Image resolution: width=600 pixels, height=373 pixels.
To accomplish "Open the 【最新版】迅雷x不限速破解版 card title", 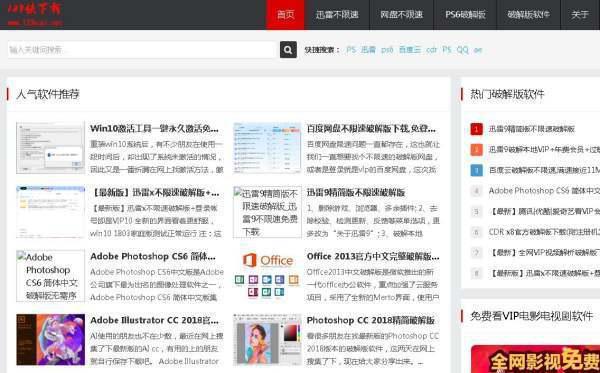I will click(x=155, y=192).
